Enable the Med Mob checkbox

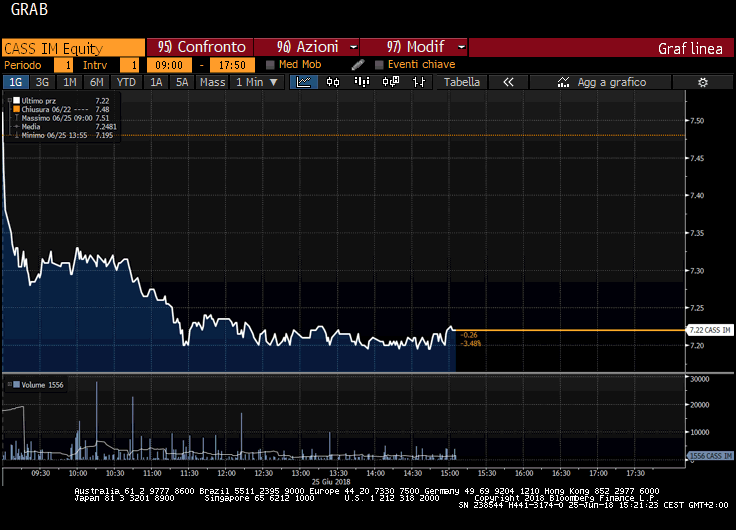(x=270, y=65)
